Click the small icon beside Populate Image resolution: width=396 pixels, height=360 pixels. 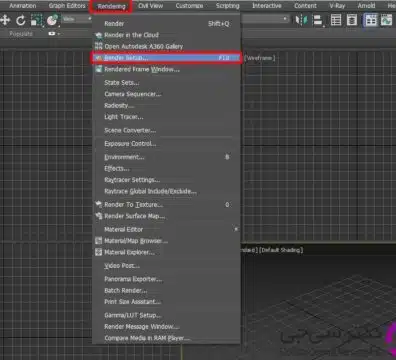pos(53,34)
